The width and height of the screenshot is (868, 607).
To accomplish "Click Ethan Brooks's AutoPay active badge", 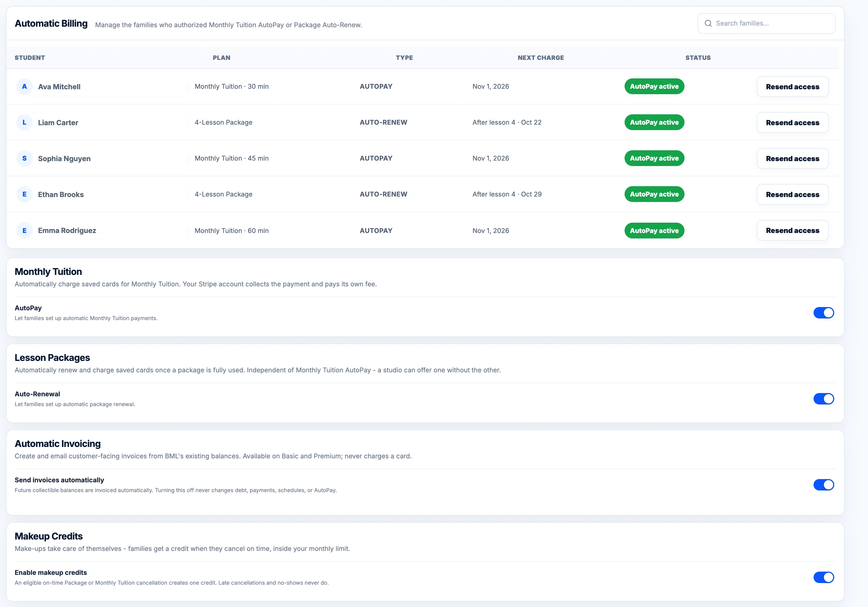I will [654, 194].
